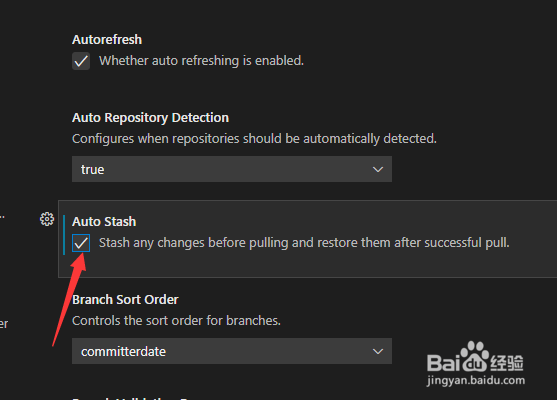
Task: Click the Auto Repository Detection setting title
Action: pyautogui.click(x=150, y=118)
